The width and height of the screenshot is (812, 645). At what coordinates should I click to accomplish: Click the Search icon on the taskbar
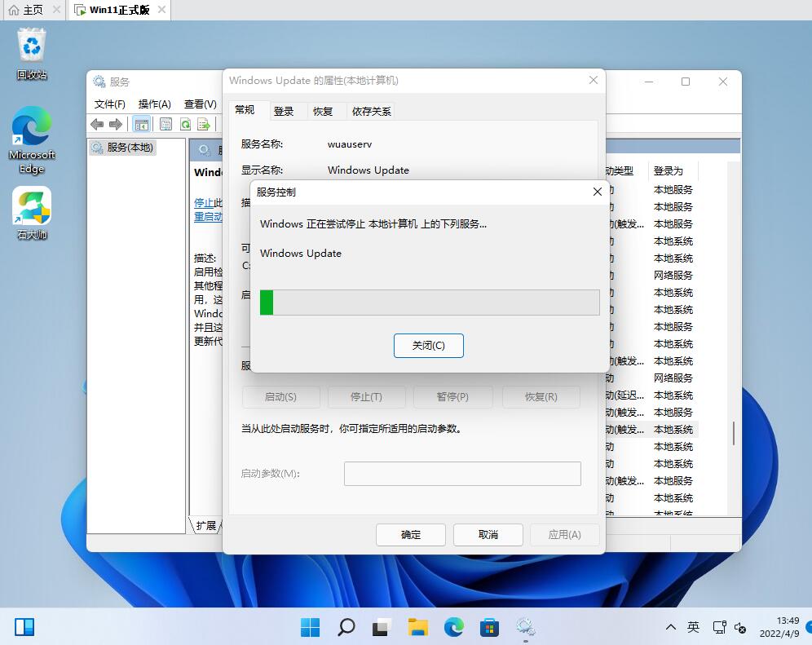point(346,627)
